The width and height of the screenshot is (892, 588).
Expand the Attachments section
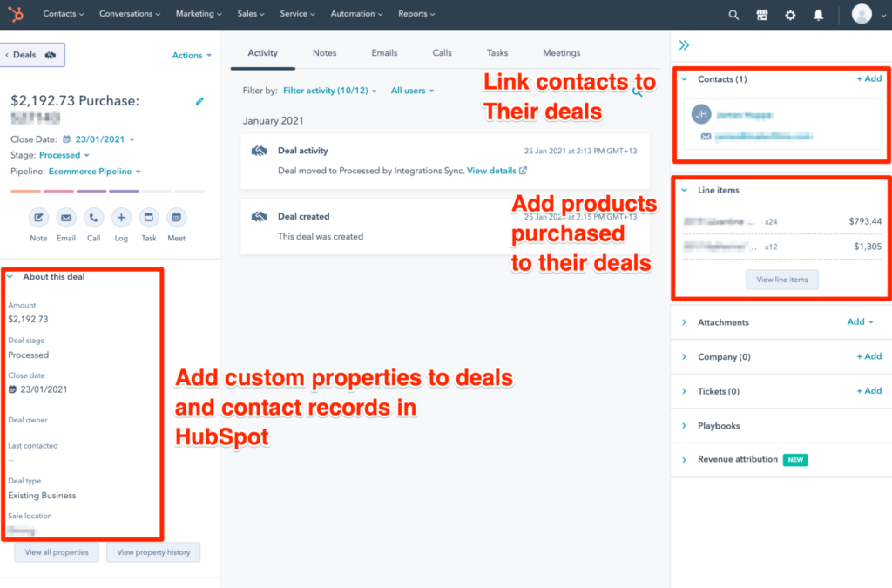[x=685, y=322]
